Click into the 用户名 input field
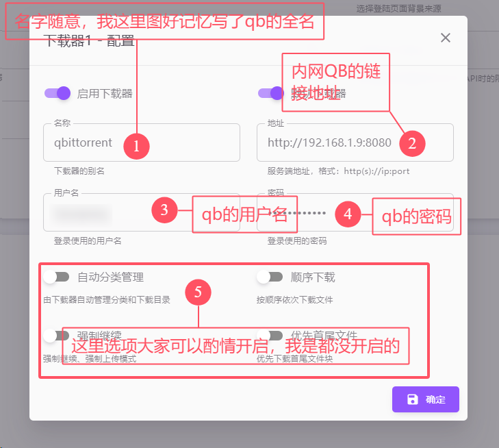Viewport: 499px width, 448px height. point(141,212)
